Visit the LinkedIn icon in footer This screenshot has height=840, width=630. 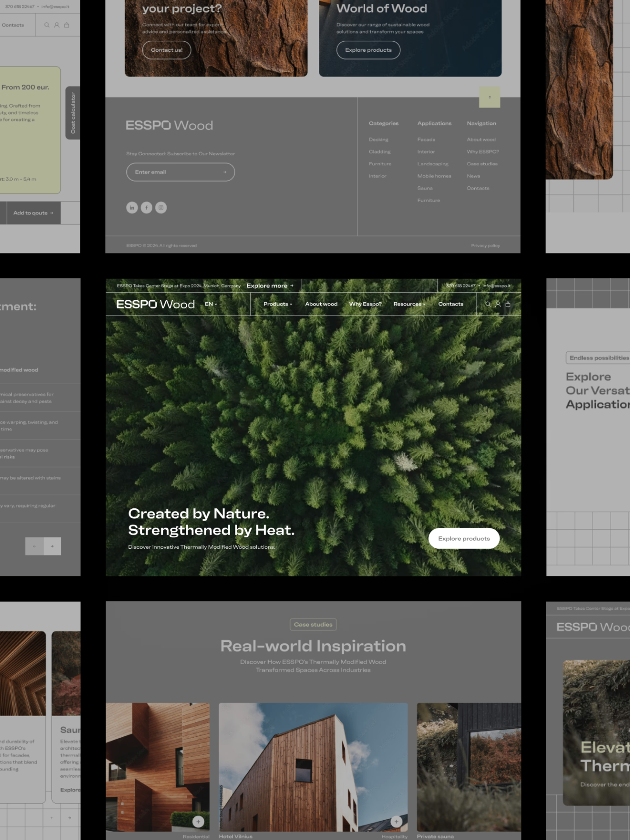pyautogui.click(x=132, y=207)
